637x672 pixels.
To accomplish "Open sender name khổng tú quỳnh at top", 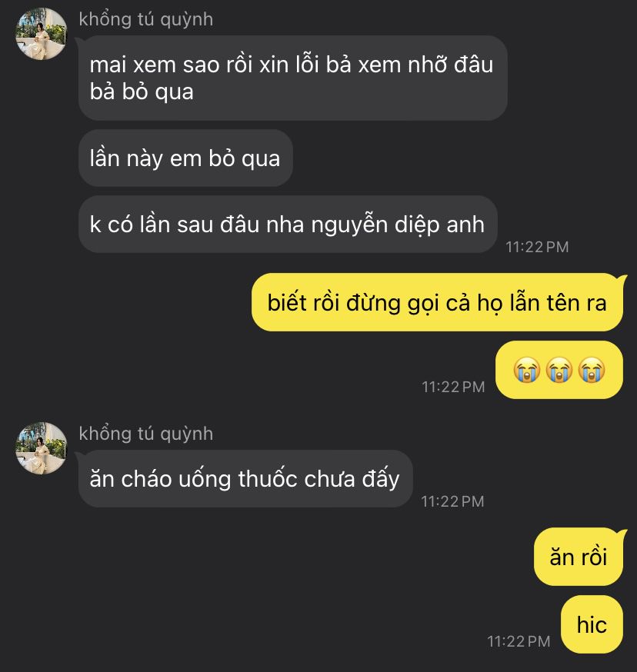I will coord(146,20).
